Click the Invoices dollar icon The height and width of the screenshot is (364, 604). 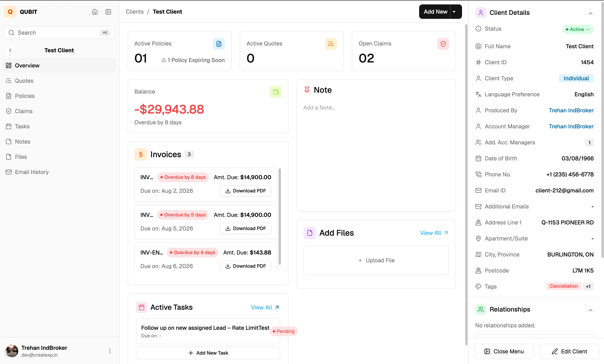[x=141, y=154]
